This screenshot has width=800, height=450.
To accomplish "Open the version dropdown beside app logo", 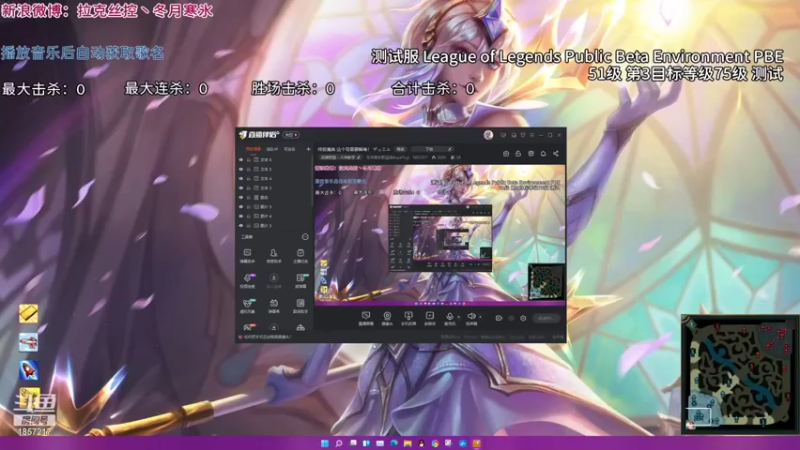I will (291, 135).
